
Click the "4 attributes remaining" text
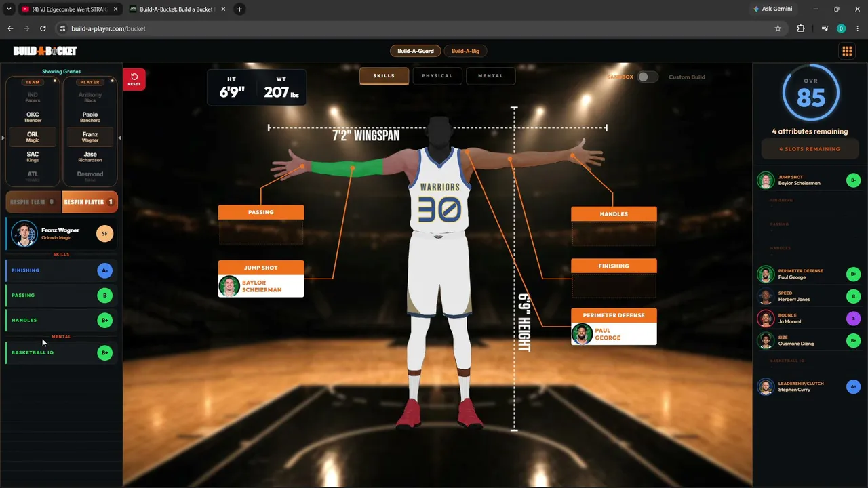pyautogui.click(x=810, y=131)
